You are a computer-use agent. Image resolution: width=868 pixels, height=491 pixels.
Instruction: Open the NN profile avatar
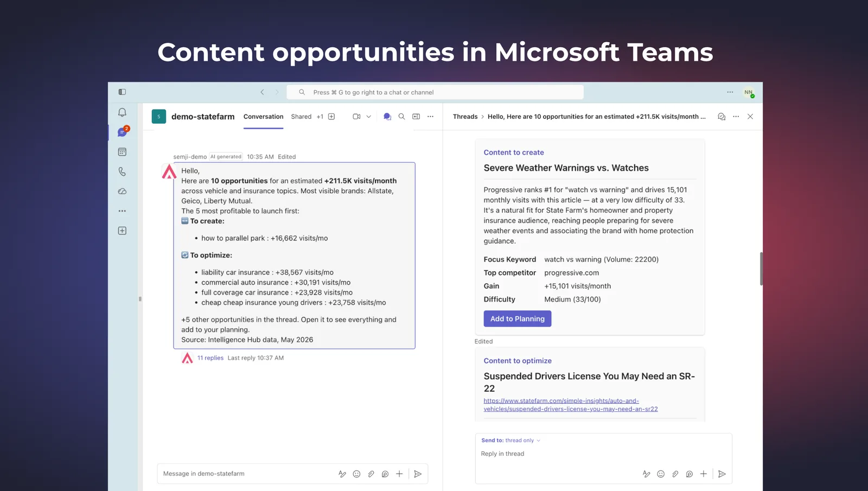pos(749,93)
